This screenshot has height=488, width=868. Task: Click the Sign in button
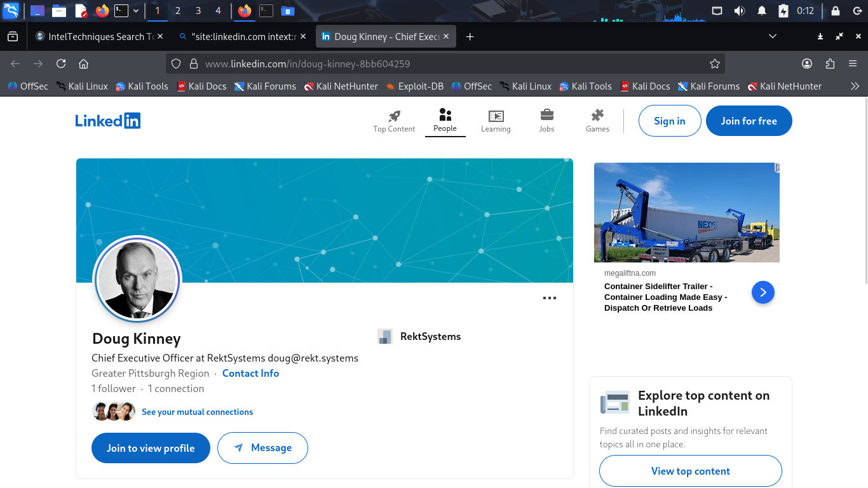pos(669,121)
